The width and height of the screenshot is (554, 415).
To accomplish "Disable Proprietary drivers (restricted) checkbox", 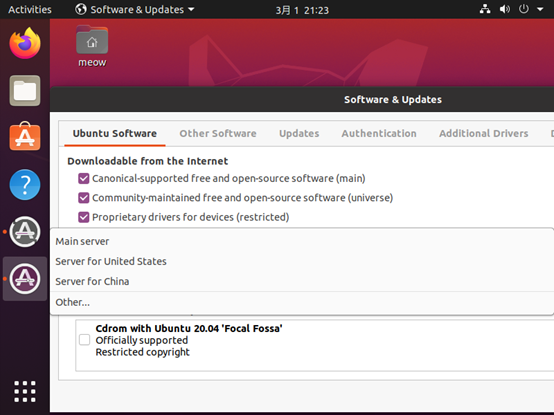I will [84, 217].
